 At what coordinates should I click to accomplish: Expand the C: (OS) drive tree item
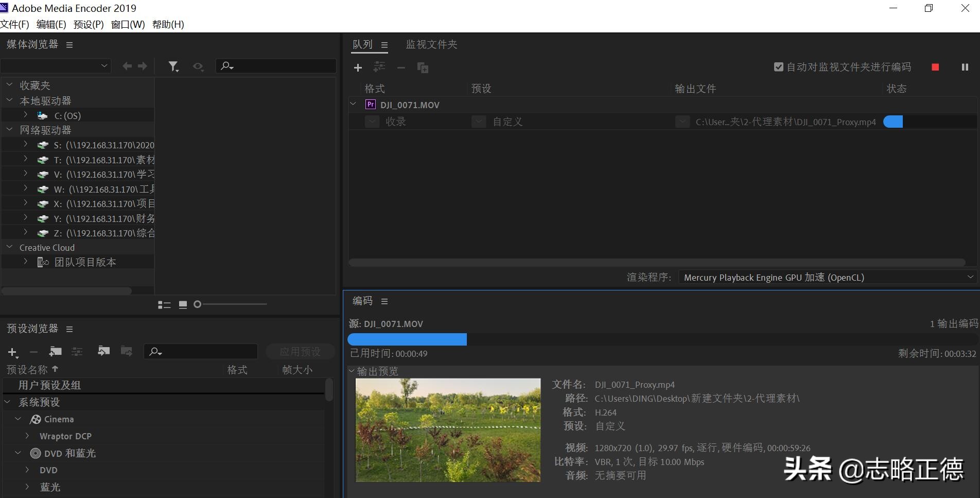coord(25,115)
